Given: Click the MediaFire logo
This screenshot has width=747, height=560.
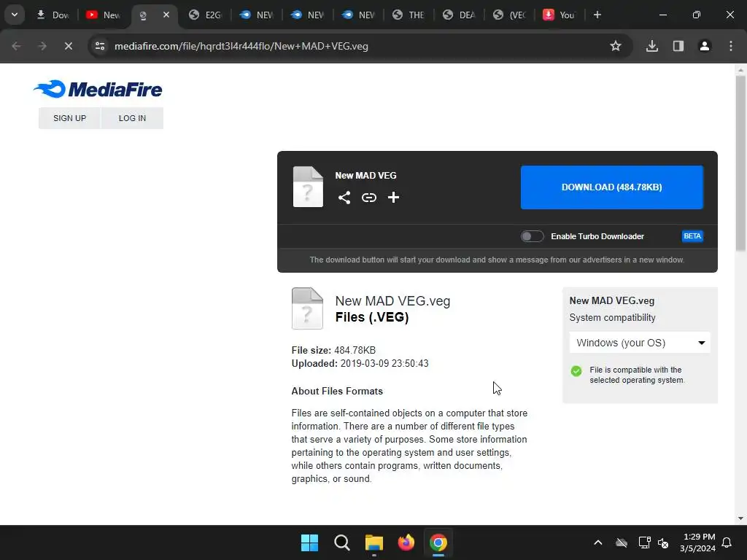Looking at the screenshot, I should (98, 89).
